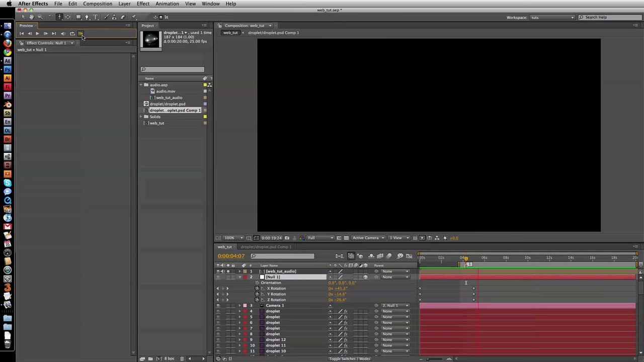Select the Eraser tool
The image size is (644, 362).
point(122,17)
